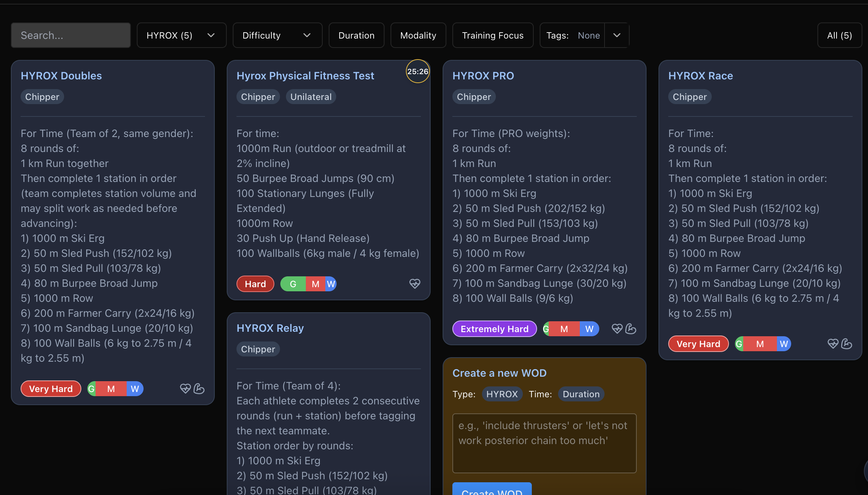Click the Chipper tag on HYROX PRO
Viewport: 868px width, 495px height.
474,97
